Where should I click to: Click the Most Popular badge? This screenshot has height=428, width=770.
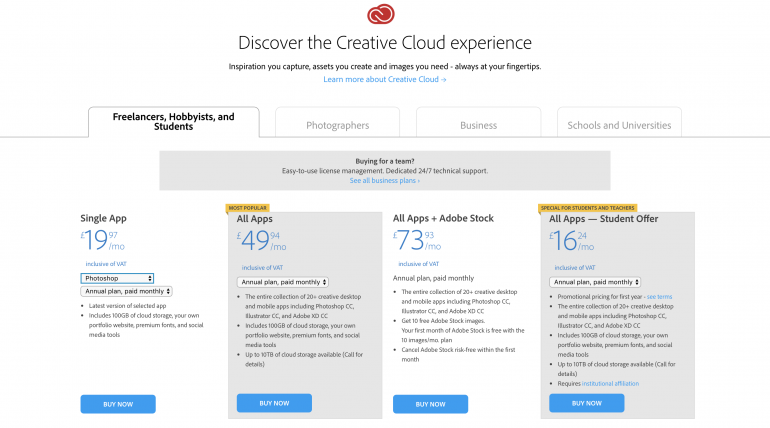248,208
